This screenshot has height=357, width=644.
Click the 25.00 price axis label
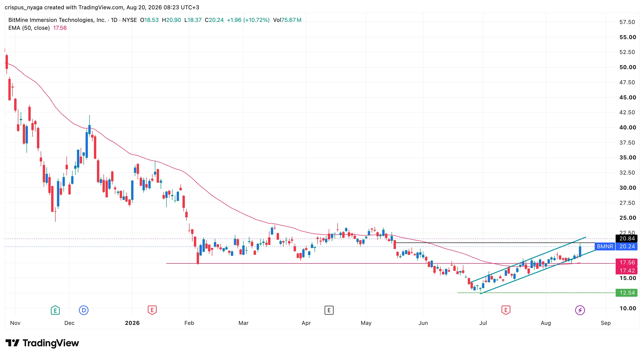627,218
